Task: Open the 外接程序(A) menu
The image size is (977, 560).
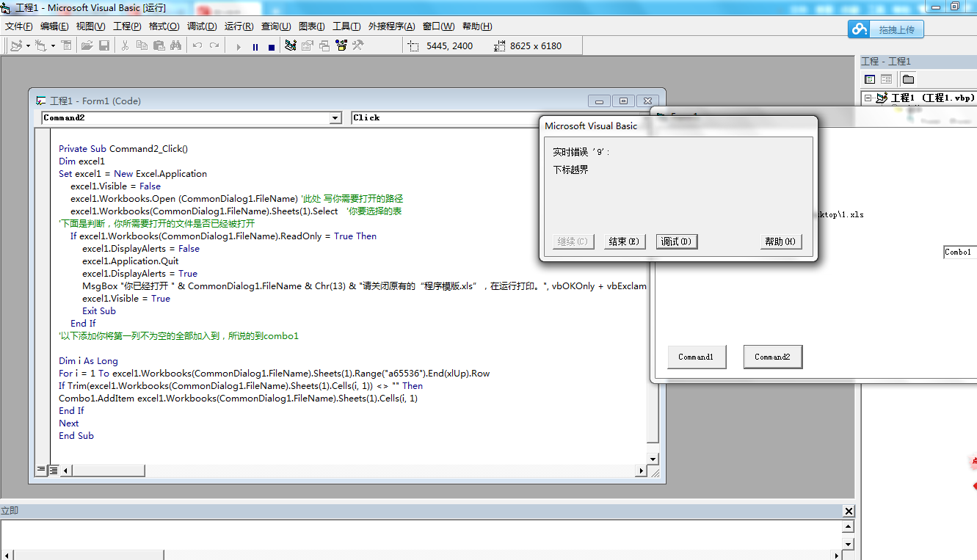Action: [x=391, y=26]
